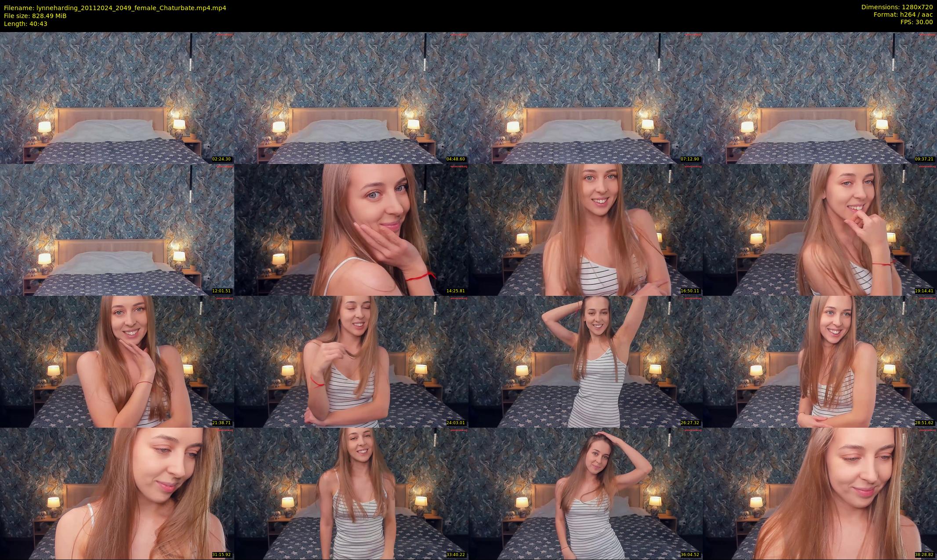937x560 pixels.
Task: Select the frame at 04:48.60
Action: point(351,98)
